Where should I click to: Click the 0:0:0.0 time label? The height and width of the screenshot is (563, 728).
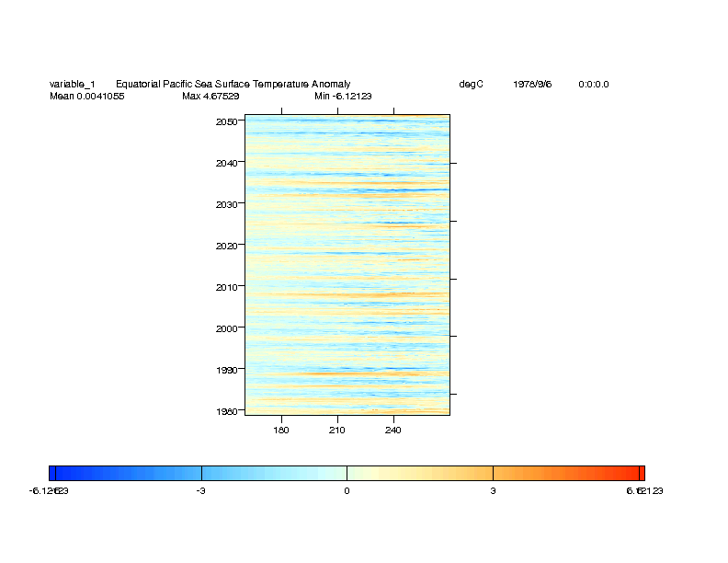pyautogui.click(x=593, y=85)
